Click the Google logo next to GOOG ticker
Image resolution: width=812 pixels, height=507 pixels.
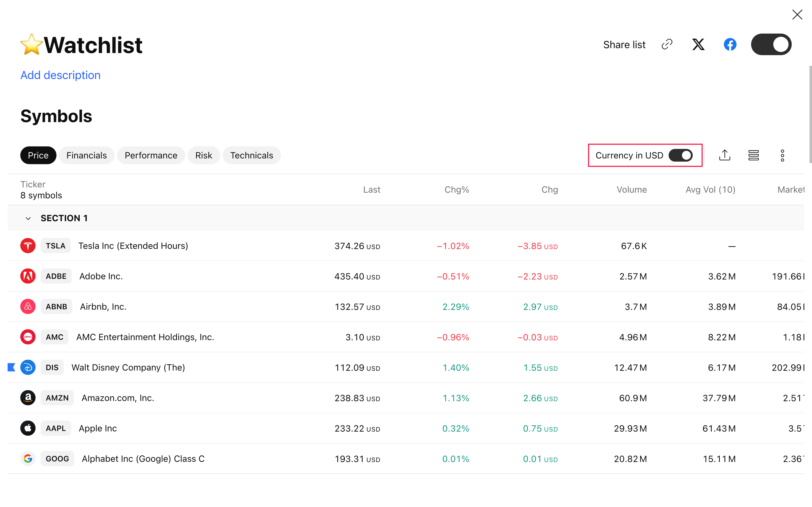28,458
